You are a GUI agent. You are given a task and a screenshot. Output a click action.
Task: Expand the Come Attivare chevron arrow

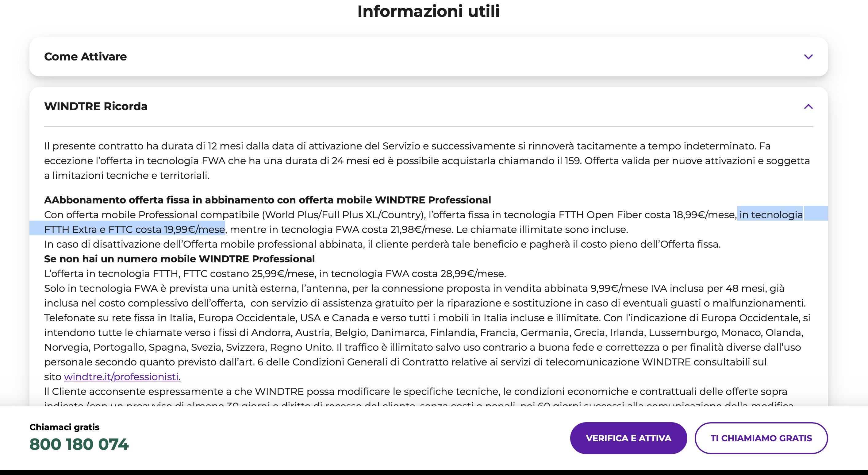coord(808,57)
